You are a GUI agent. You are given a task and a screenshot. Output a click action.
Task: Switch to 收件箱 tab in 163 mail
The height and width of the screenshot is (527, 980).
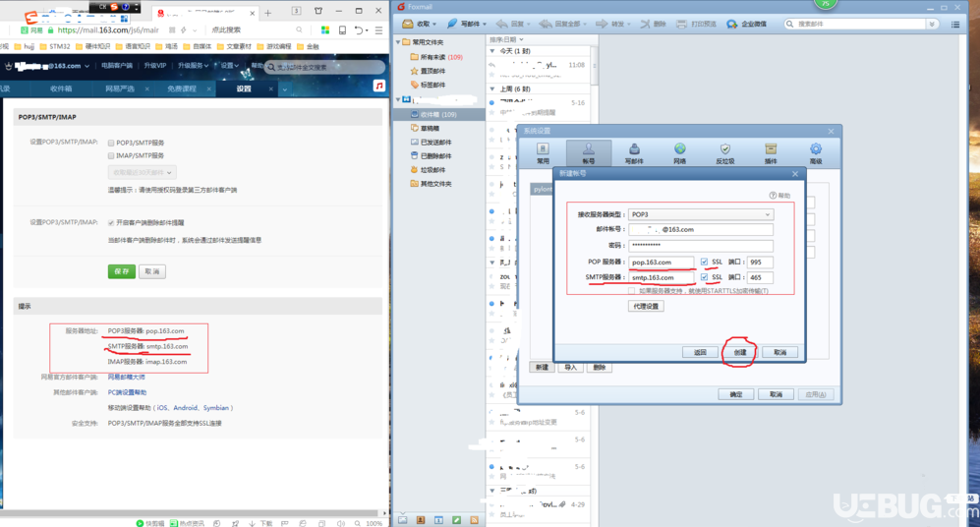pyautogui.click(x=61, y=88)
